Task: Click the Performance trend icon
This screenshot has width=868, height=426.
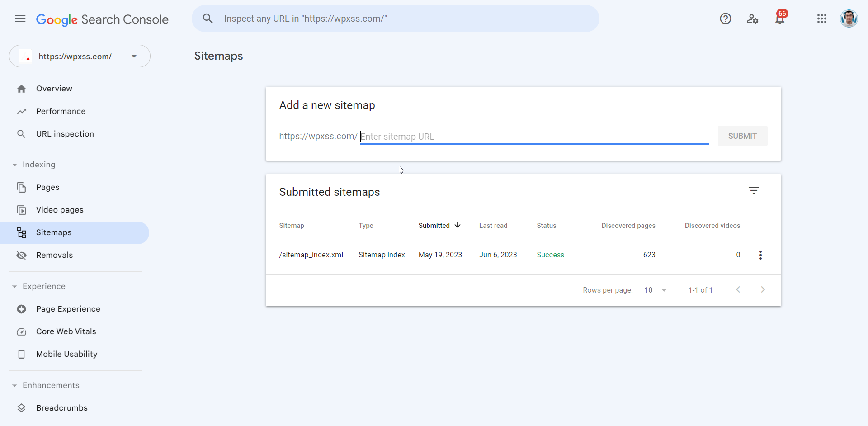Action: tap(21, 111)
